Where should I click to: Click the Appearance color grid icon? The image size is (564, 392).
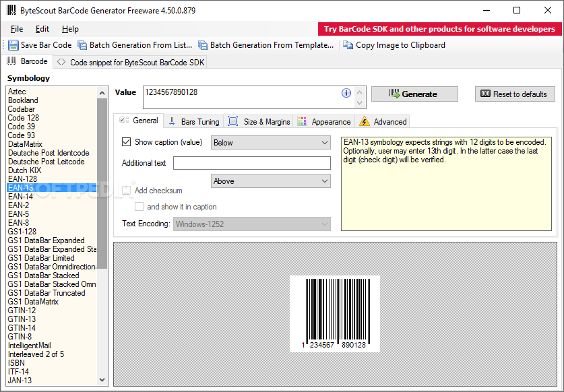click(x=302, y=121)
